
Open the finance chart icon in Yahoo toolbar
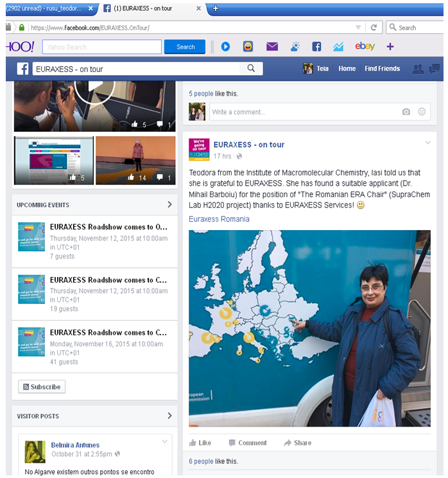click(338, 47)
